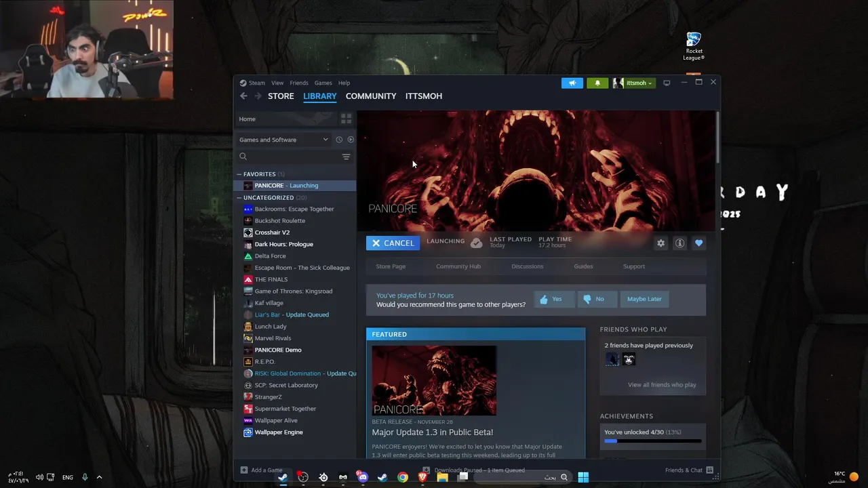The height and width of the screenshot is (488, 868).
Task: Select Marvel Rivals in library
Action: [x=273, y=338]
